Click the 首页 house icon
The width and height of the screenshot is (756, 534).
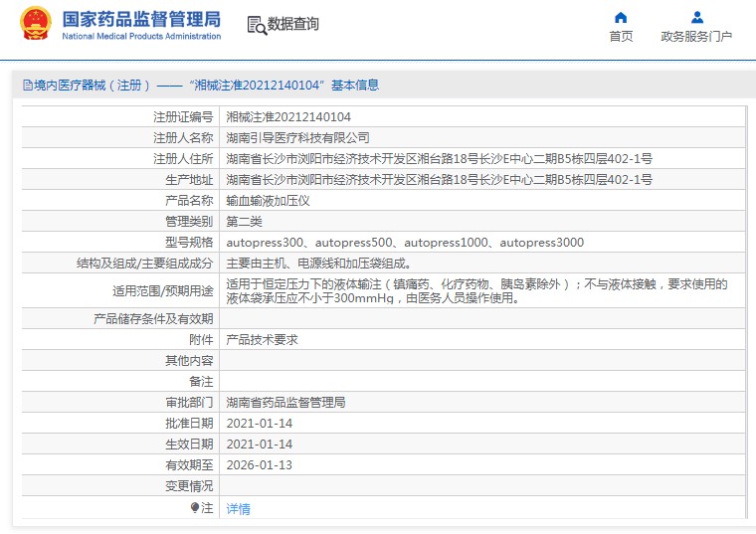(x=621, y=17)
